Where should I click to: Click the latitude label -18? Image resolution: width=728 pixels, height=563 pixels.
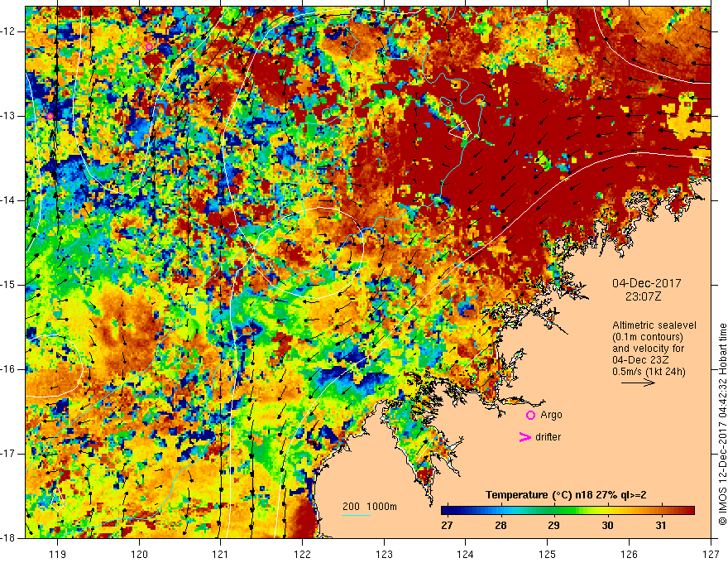coord(9,538)
